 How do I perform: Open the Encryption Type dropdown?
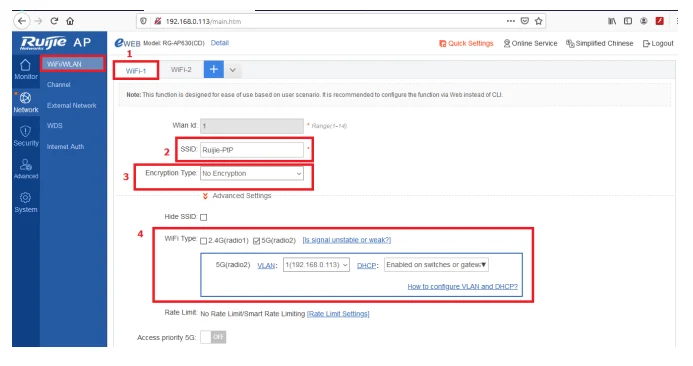click(252, 173)
